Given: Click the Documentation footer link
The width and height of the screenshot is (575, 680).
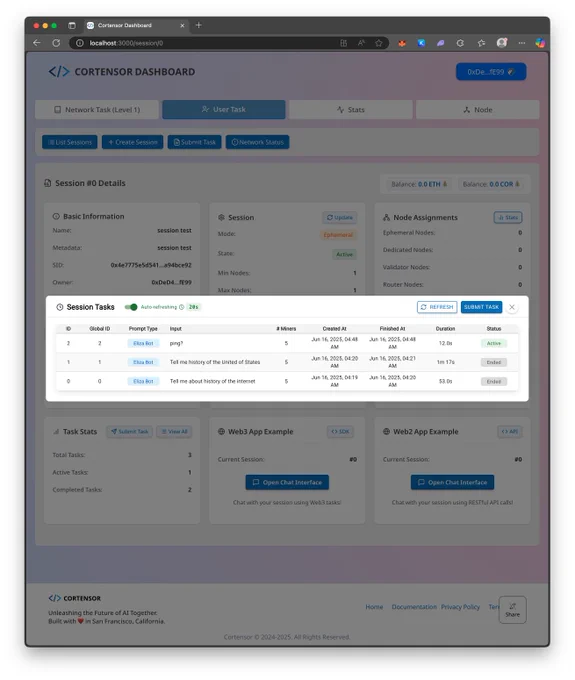Looking at the screenshot, I should [x=414, y=607].
